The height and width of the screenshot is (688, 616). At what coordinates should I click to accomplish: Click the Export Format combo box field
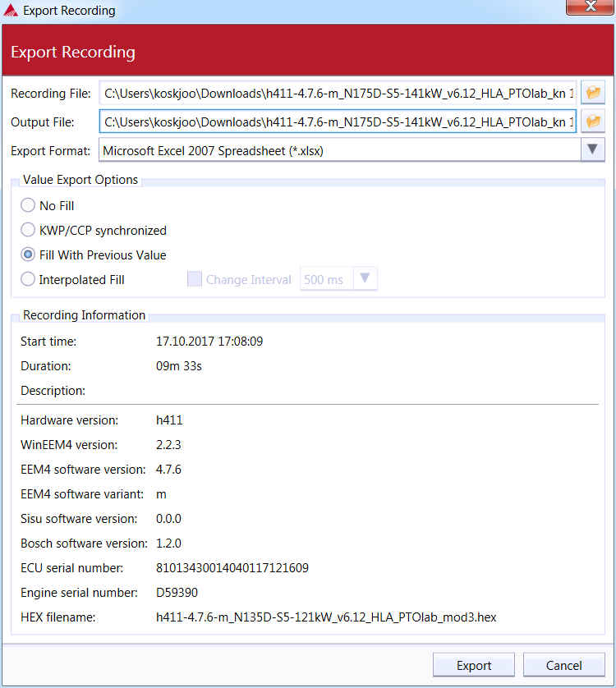click(338, 150)
